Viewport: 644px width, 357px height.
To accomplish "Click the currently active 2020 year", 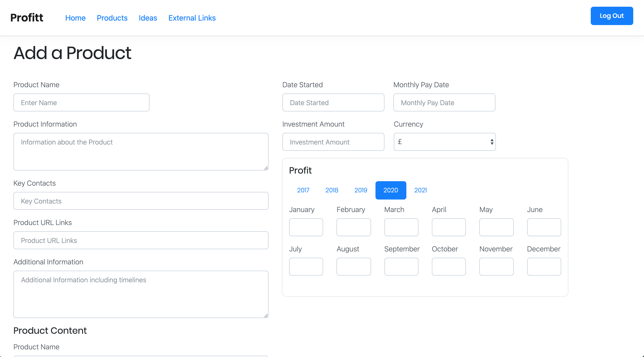I will point(390,190).
